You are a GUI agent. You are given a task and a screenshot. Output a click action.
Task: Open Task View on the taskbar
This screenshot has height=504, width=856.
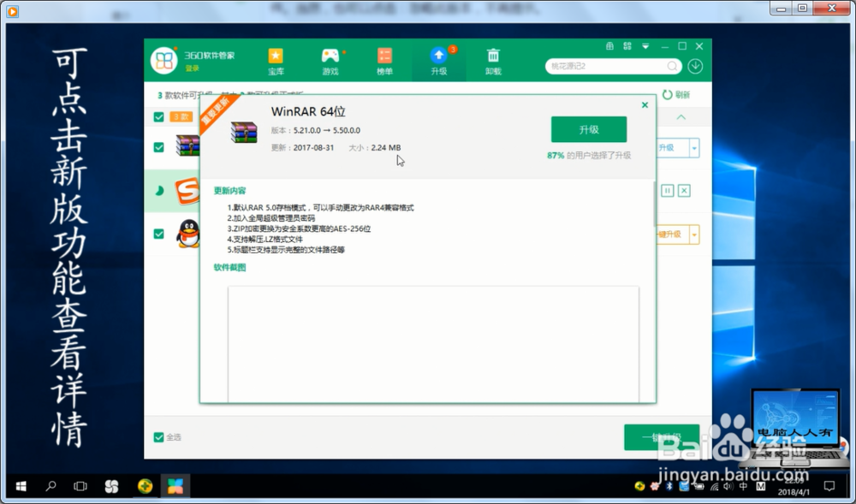click(x=80, y=486)
